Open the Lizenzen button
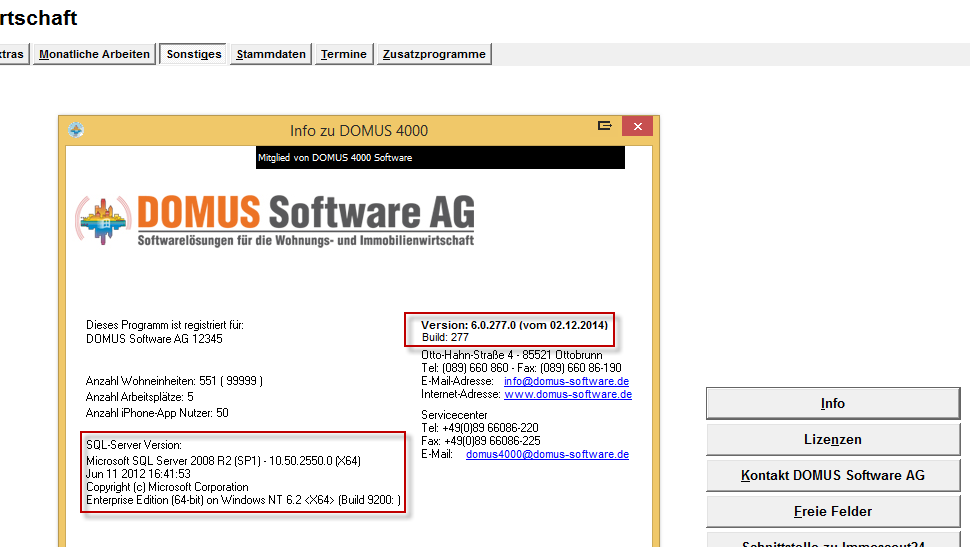This screenshot has height=547, width=970. pyautogui.click(x=833, y=439)
